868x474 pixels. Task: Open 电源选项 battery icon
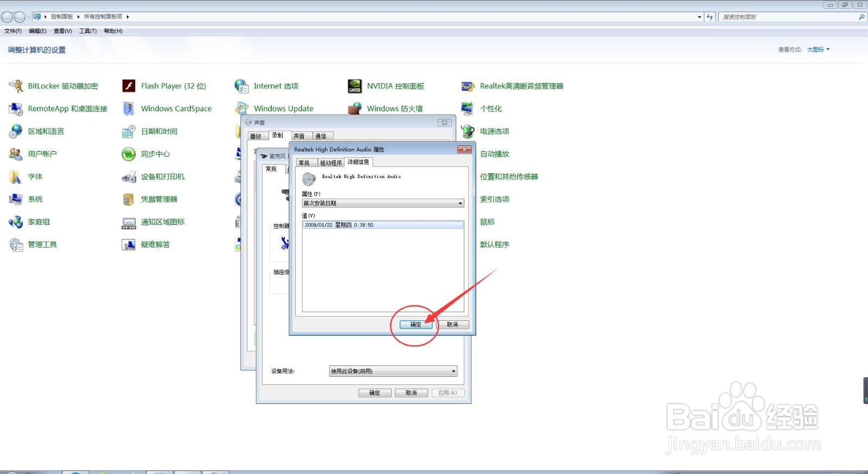coord(468,131)
